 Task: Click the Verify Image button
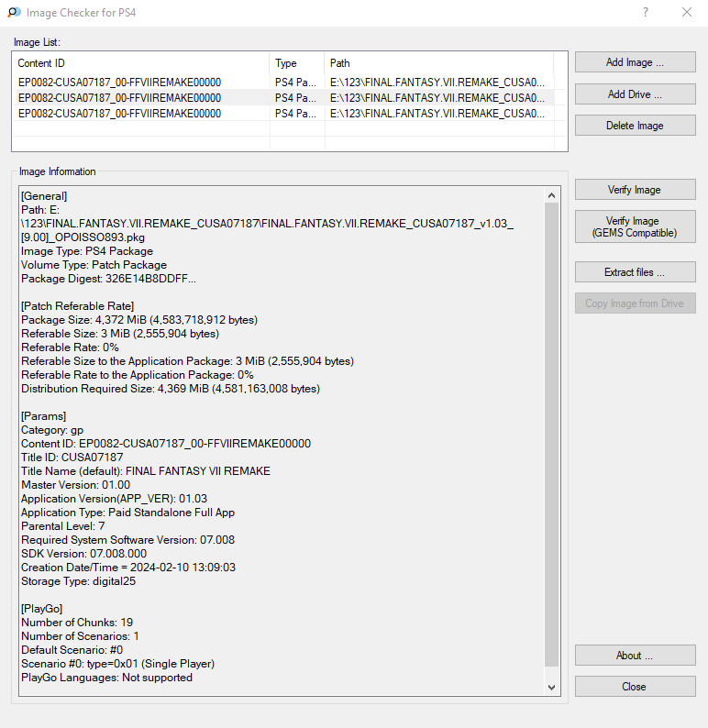tap(635, 190)
